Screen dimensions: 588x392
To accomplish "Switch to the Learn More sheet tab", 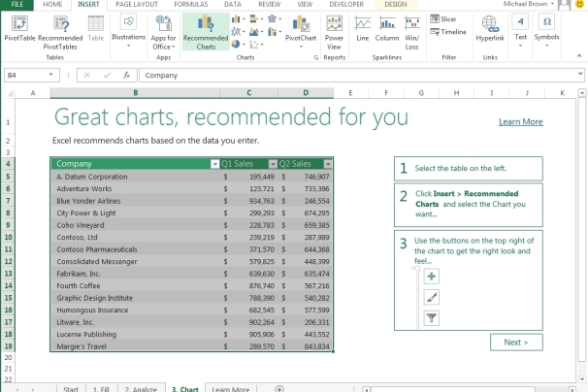I will click(230, 388).
